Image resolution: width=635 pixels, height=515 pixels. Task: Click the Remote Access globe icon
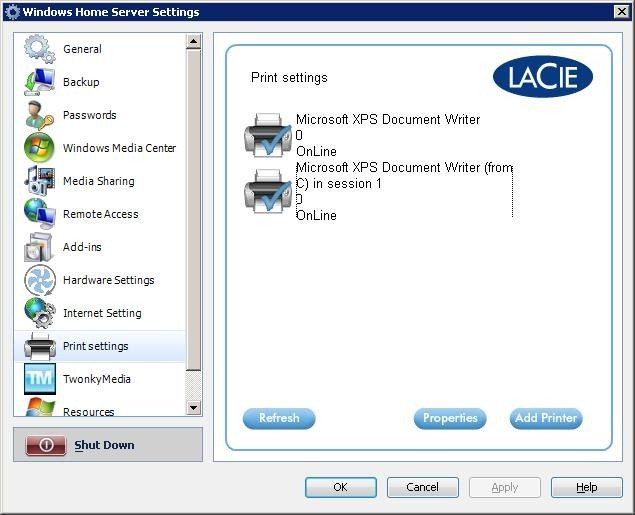[39, 214]
